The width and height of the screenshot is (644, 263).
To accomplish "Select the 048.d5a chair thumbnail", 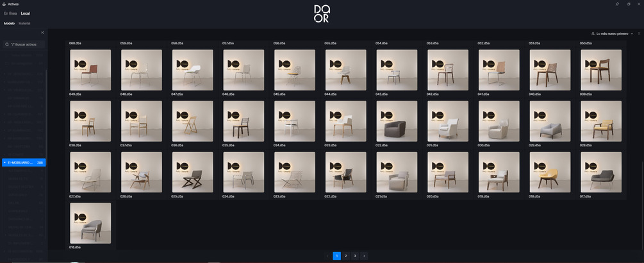I will [x=141, y=70].
